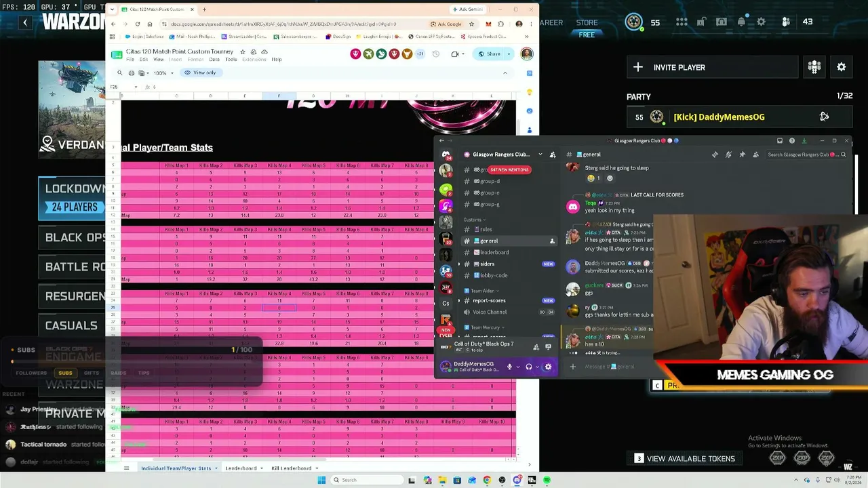Image resolution: width=868 pixels, height=488 pixels.
Task: Show the +21 additional viewers
Action: 420,54
